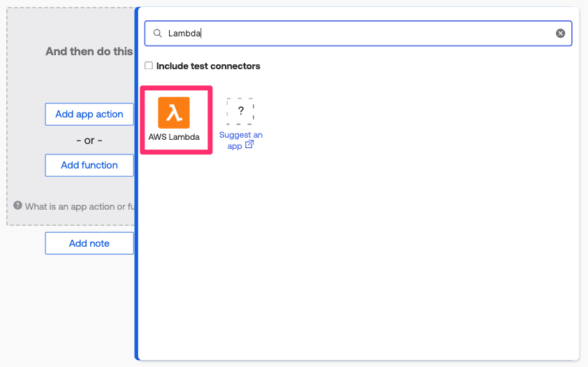
Task: Select the AWS Lambda connector icon
Action: (x=174, y=113)
